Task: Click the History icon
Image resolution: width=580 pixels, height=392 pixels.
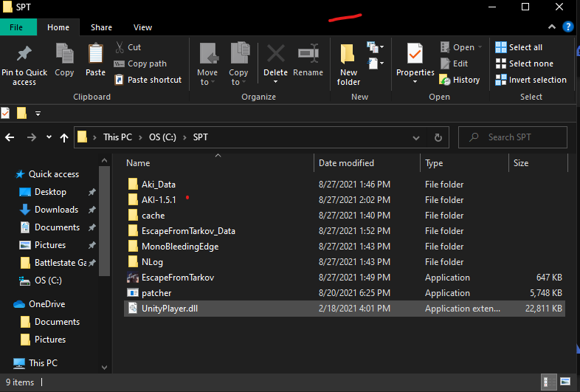Action: (x=445, y=80)
